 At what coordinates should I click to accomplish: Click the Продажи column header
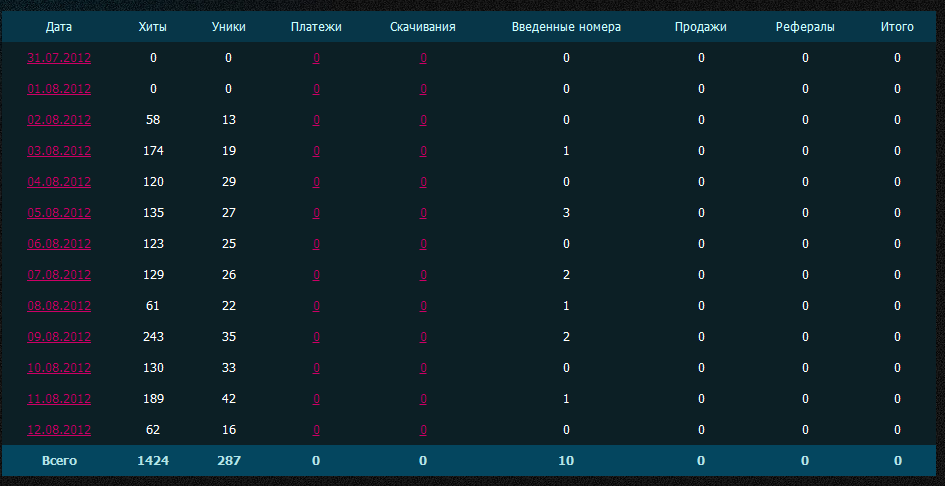coord(700,27)
